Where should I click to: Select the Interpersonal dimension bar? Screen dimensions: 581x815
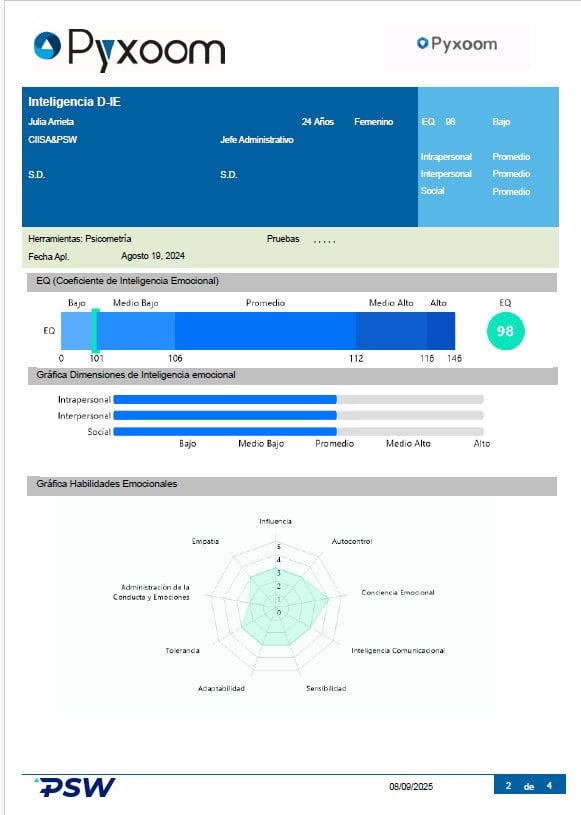coord(298,416)
